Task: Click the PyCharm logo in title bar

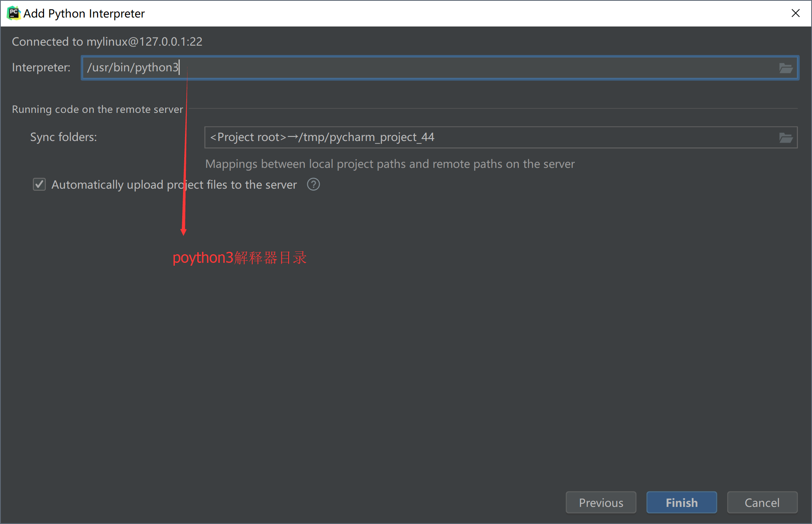Action: pyautogui.click(x=13, y=13)
